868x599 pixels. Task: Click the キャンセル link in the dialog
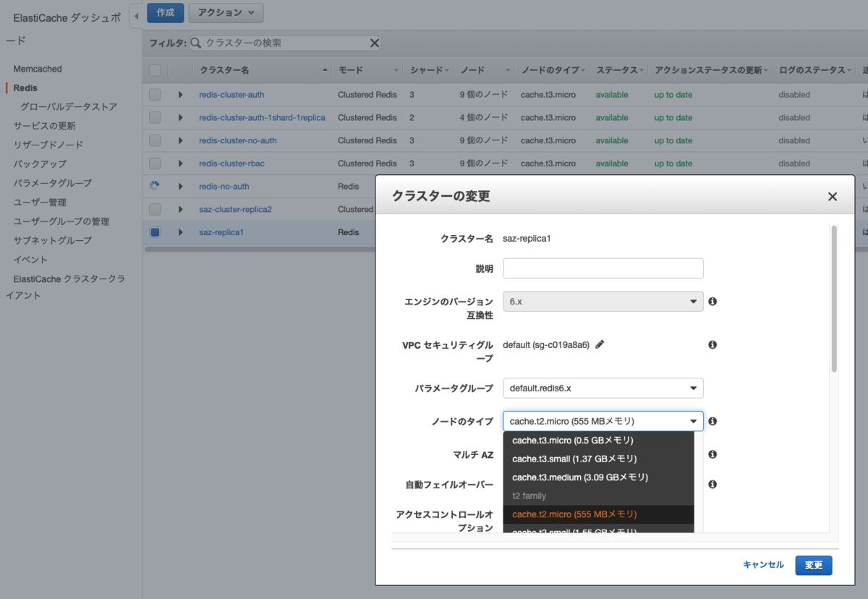(763, 565)
